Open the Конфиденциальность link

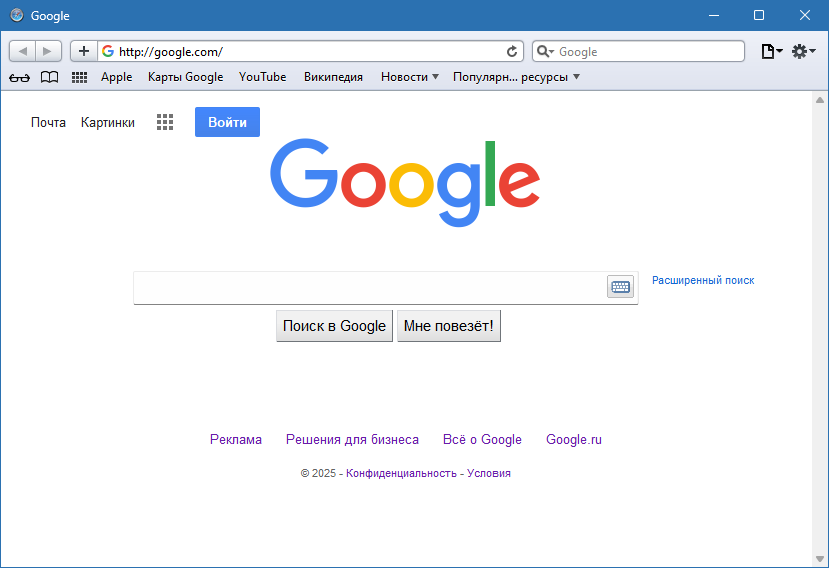[401, 473]
